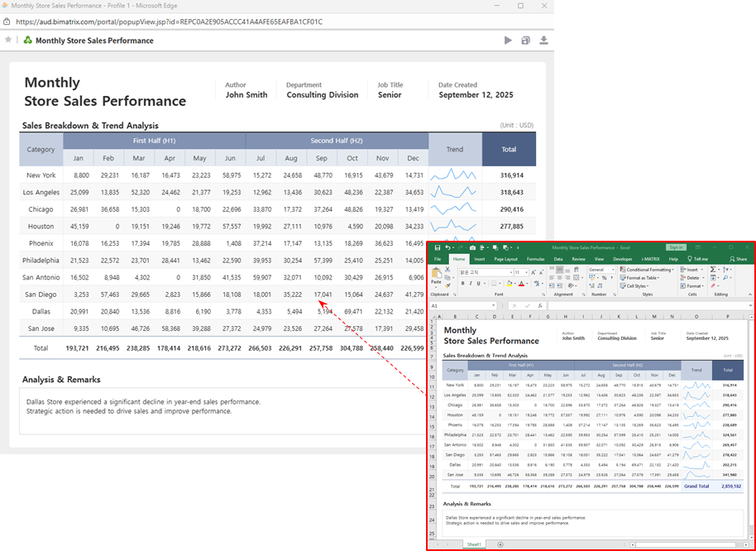This screenshot has height=551, width=756.
Task: Toggle Underline formatting in Excel
Action: 479,283
